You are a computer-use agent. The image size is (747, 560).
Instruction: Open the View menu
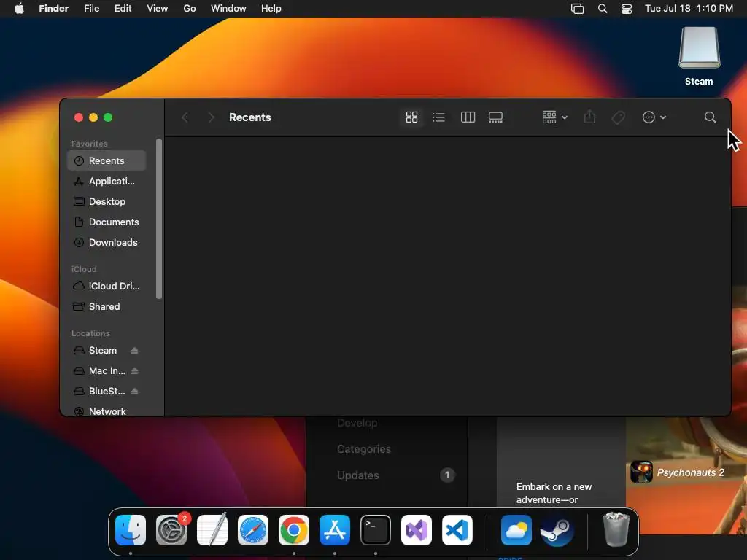pyautogui.click(x=158, y=9)
